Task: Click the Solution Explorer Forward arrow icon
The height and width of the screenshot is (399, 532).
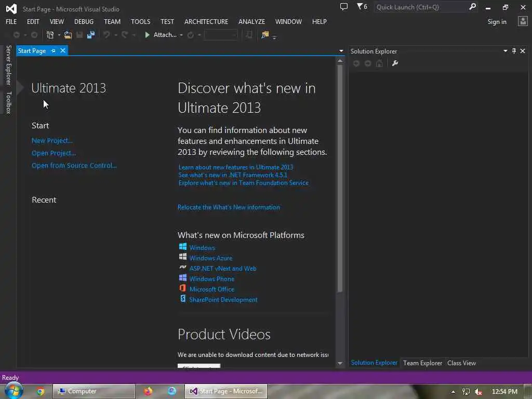Action: pyautogui.click(x=368, y=63)
